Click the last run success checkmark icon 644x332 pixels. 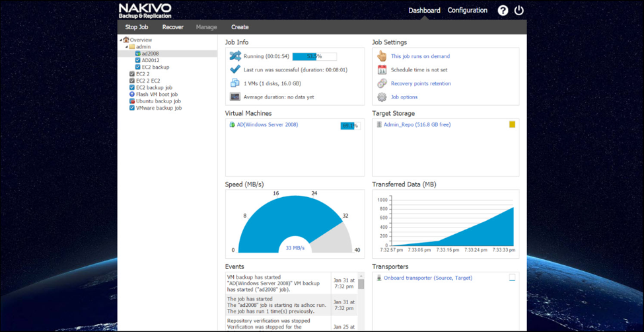(235, 70)
